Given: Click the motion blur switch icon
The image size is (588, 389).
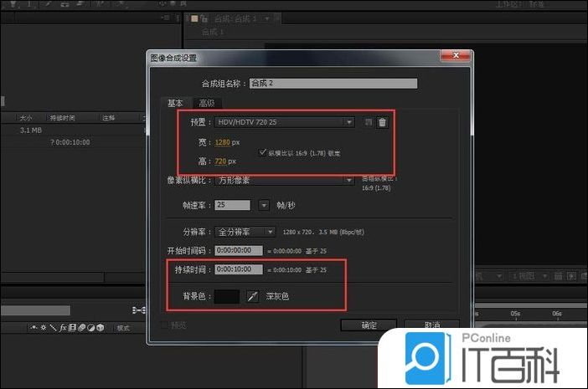Looking at the screenshot, I should pyautogui.click(x=81, y=328).
